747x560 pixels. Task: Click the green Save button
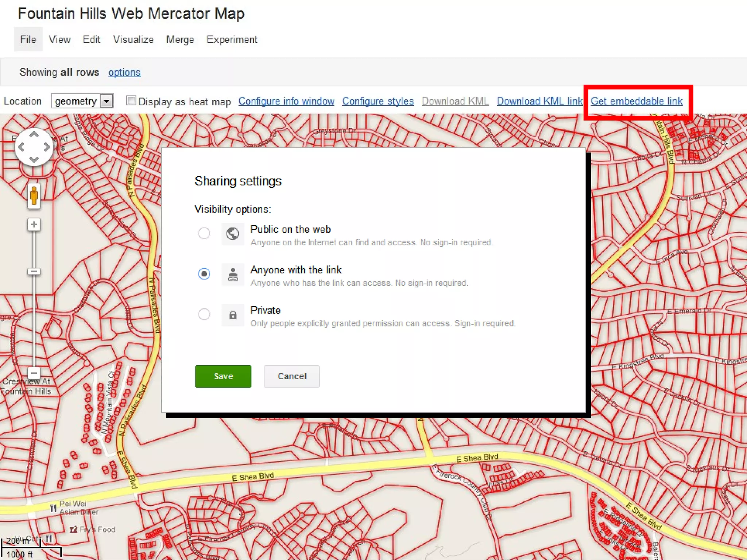(223, 376)
